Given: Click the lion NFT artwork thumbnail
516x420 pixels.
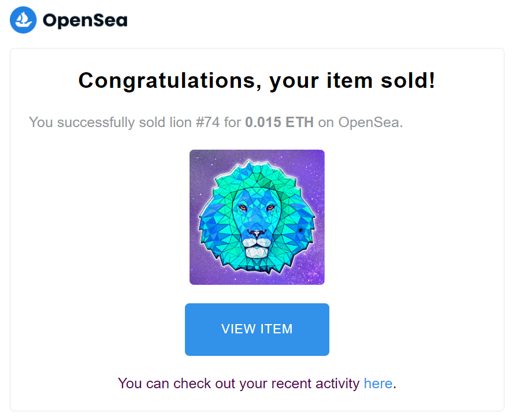Looking at the screenshot, I should 257,217.
